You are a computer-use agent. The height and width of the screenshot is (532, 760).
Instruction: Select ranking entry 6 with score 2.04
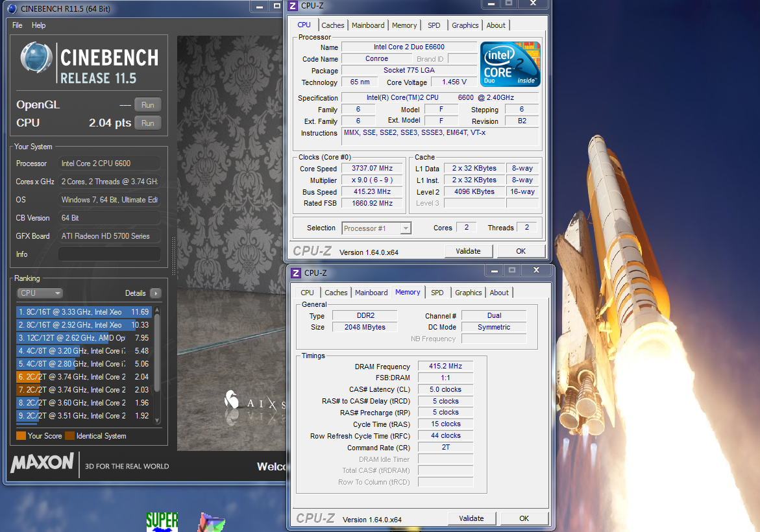(x=84, y=377)
